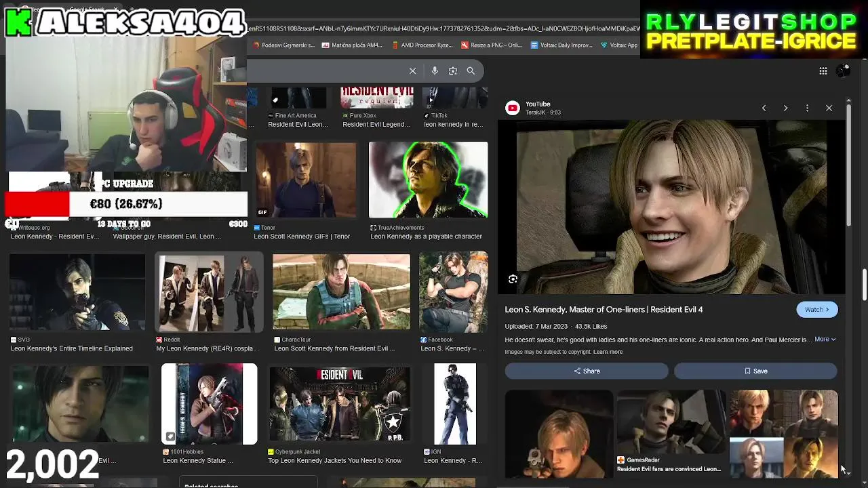Click the Watch button for the video
The image size is (868, 488).
point(816,310)
